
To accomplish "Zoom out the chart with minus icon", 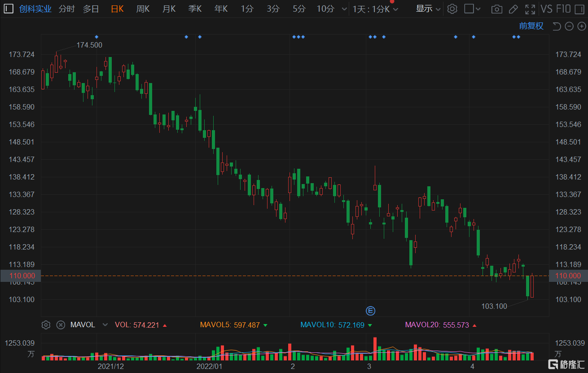I will (569, 26).
